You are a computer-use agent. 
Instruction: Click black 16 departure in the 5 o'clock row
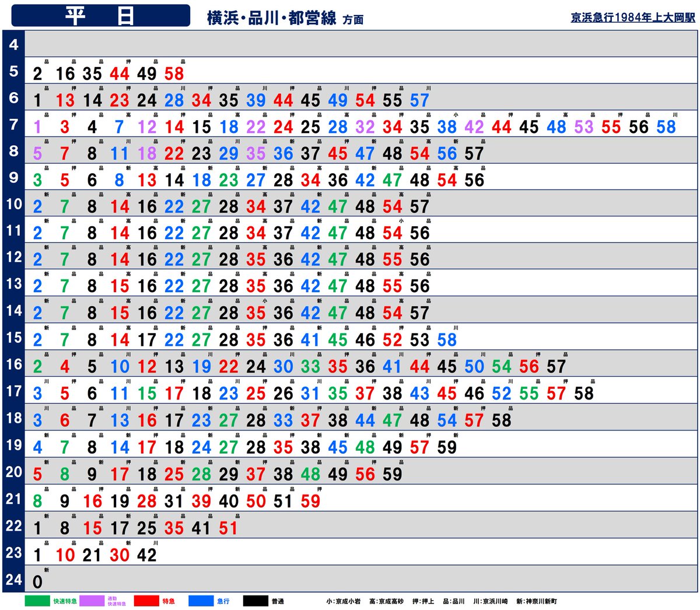(x=65, y=73)
